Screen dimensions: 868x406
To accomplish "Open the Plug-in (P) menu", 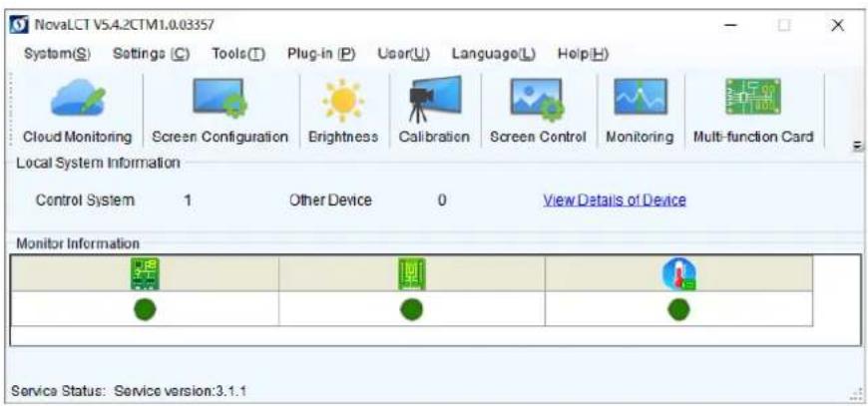I will pyautogui.click(x=321, y=54).
